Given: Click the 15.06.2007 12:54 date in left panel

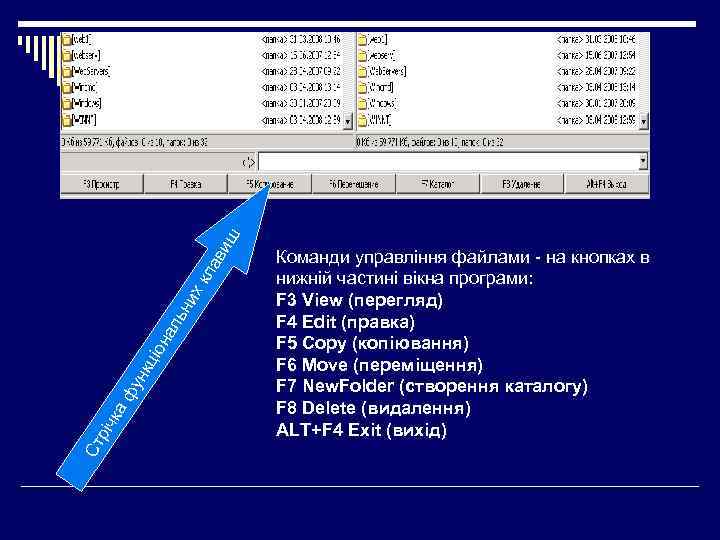Looking at the screenshot, I should [315, 56].
